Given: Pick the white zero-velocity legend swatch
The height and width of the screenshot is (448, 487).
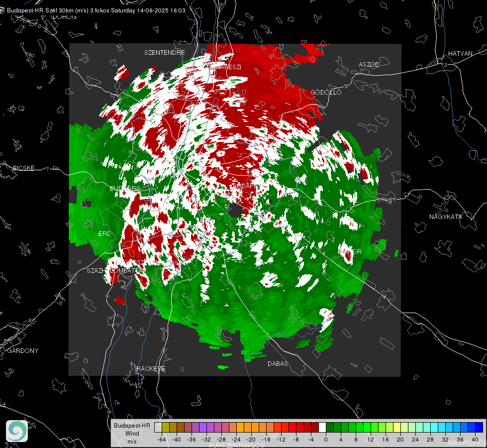Looking at the screenshot, I should [322, 427].
